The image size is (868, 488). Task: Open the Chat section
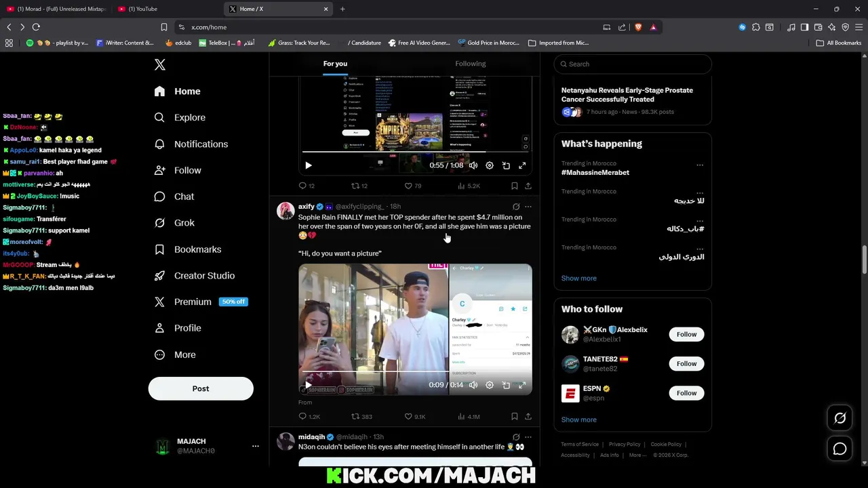175,197
